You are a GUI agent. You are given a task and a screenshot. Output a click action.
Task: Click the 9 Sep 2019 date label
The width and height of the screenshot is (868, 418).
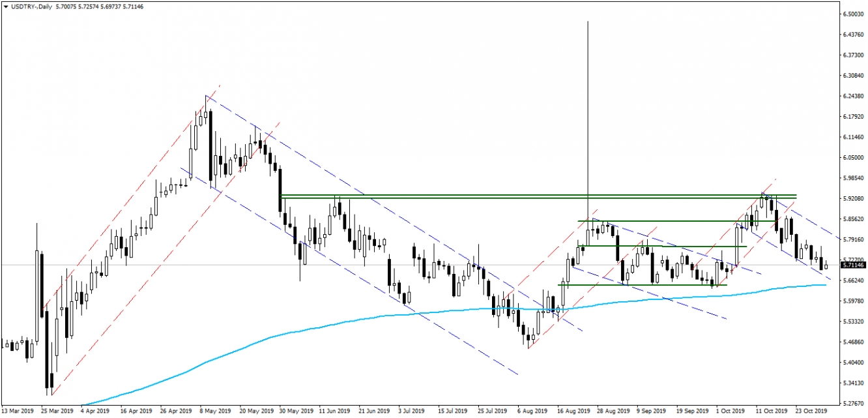pos(652,411)
